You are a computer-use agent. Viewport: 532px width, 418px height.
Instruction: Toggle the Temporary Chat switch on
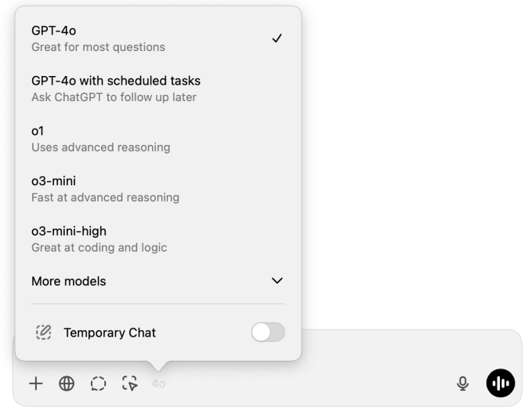[268, 333]
